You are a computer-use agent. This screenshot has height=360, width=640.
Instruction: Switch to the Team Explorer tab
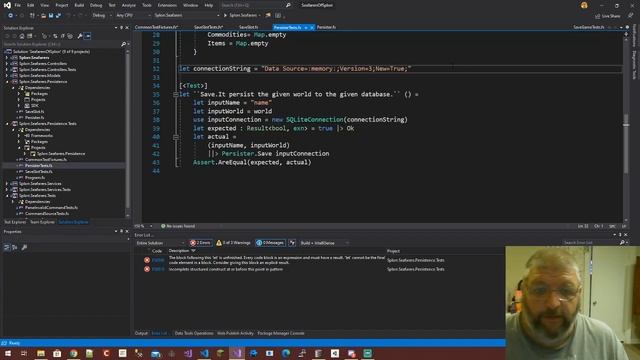click(42, 222)
